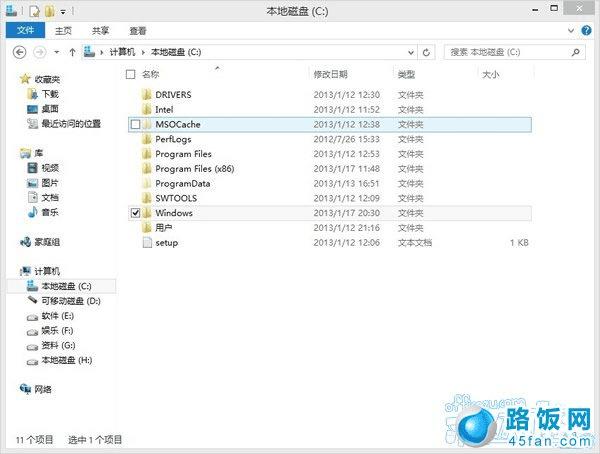600x454 pixels.
Task: Select 文档 library in sidebar
Action: tap(50, 198)
